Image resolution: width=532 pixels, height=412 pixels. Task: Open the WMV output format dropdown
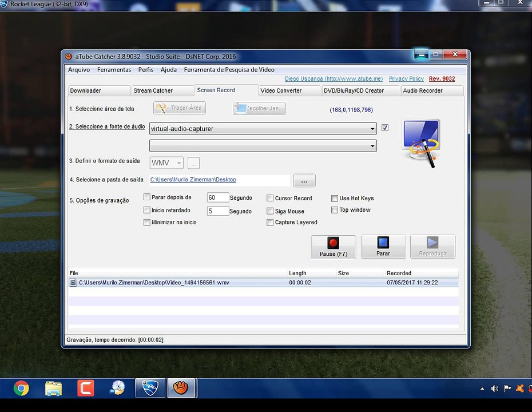[x=166, y=163]
